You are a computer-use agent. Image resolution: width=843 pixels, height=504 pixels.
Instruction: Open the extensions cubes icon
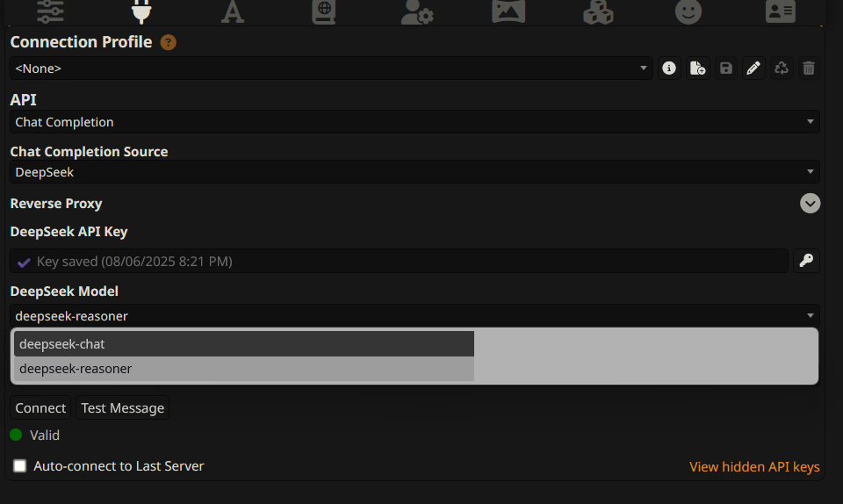[x=598, y=11]
